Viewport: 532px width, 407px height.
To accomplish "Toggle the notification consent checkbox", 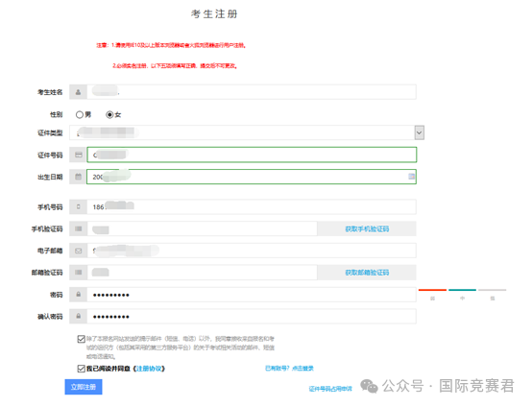I will coord(81,339).
